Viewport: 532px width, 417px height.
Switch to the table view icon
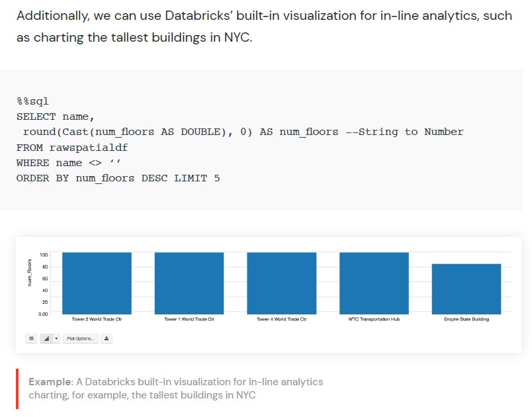pyautogui.click(x=31, y=338)
